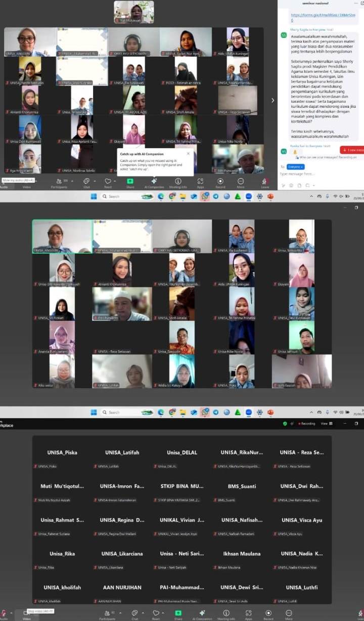The height and width of the screenshot is (621, 364).
Task: Open More options in top Zoom toolbar
Action: 240,182
